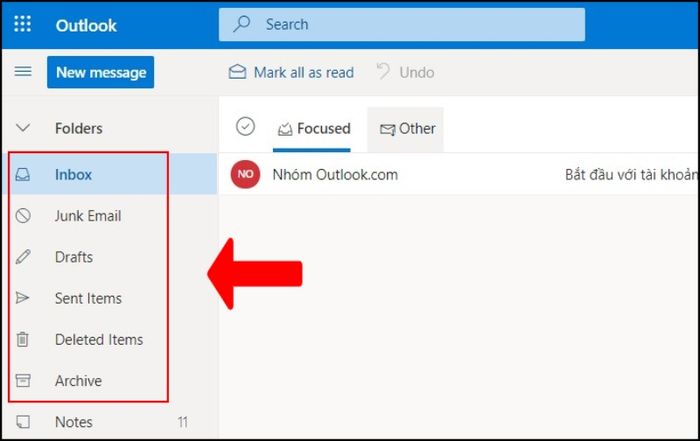The height and width of the screenshot is (441, 700).
Task: Click the Outlook brand title
Action: coord(86,25)
